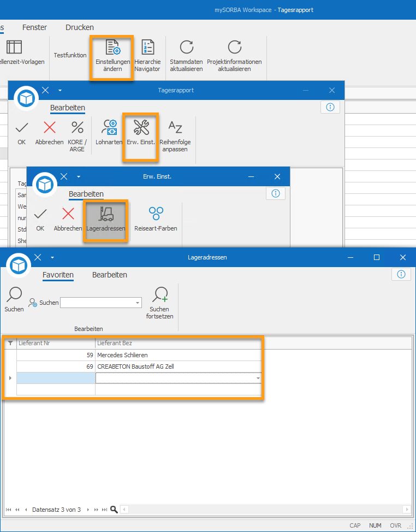
Task: Click search magnifier in record navigator
Action: (114, 509)
